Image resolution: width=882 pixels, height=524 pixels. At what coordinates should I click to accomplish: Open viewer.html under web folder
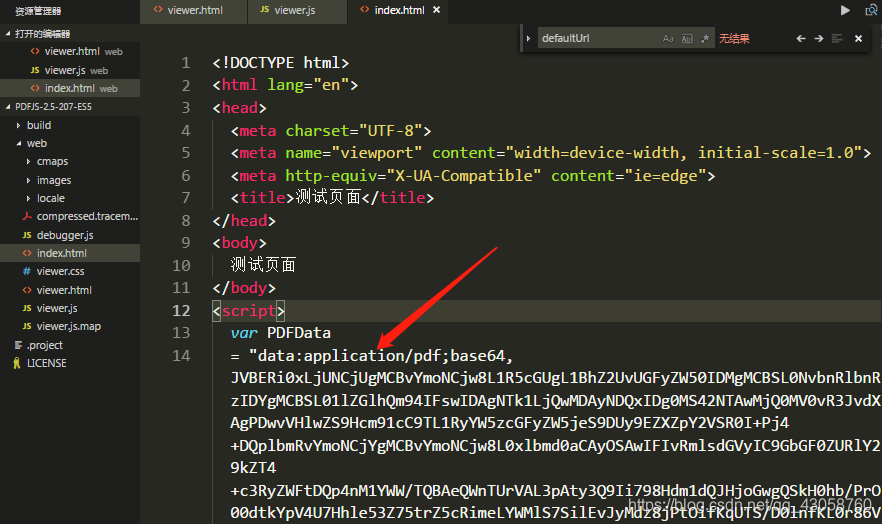pyautogui.click(x=70, y=290)
